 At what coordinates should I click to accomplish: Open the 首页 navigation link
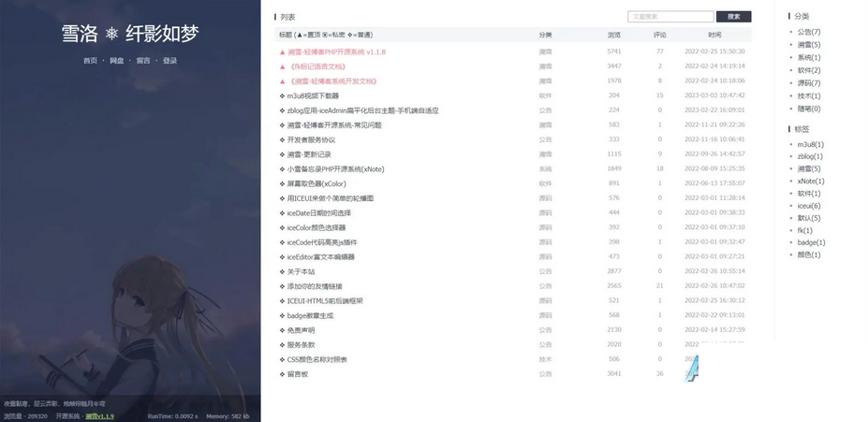(x=90, y=61)
